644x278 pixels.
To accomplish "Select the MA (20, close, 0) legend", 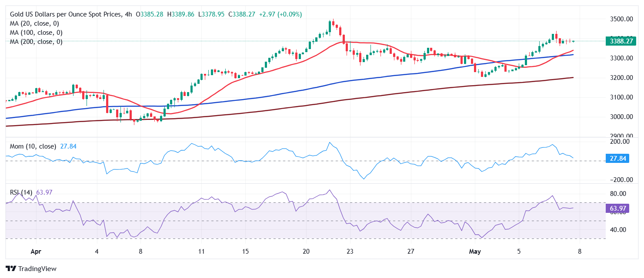I will pos(34,23).
